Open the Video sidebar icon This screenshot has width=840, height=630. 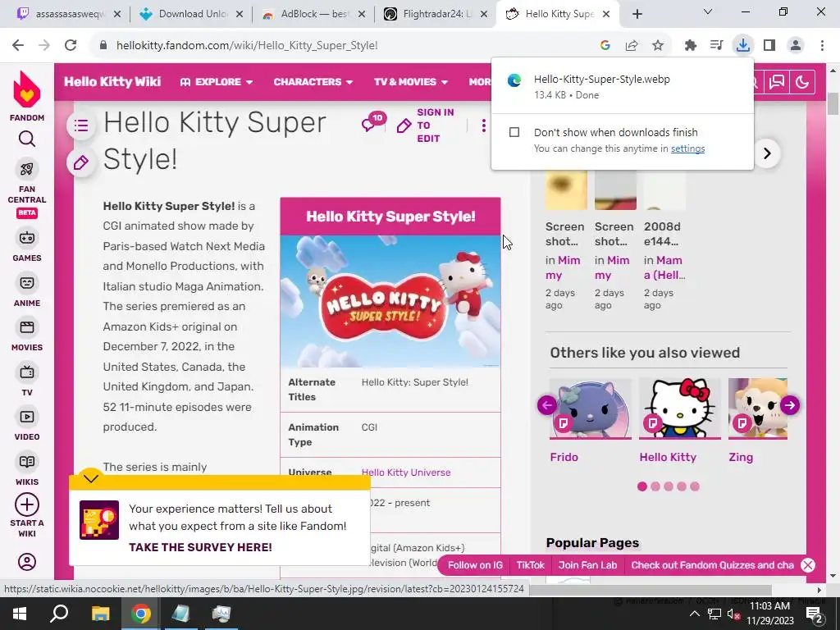pyautogui.click(x=27, y=417)
